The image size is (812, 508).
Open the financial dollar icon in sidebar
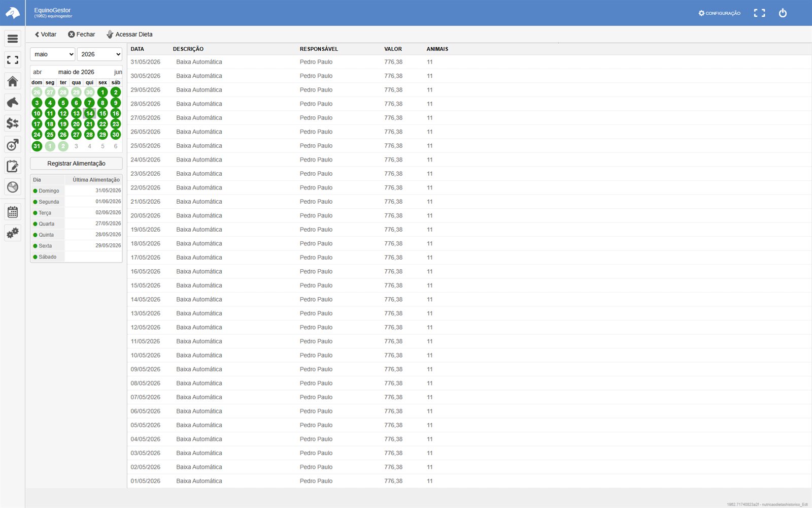pyautogui.click(x=13, y=123)
